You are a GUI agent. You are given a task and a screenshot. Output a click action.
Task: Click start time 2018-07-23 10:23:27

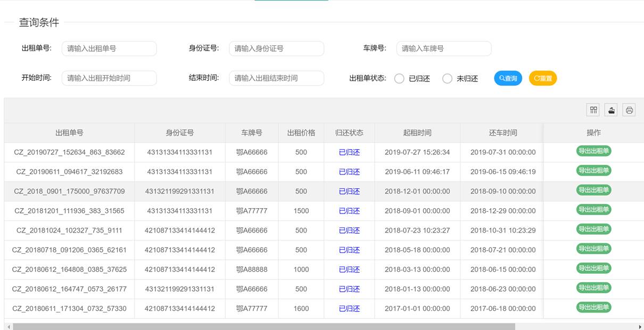[x=417, y=230]
